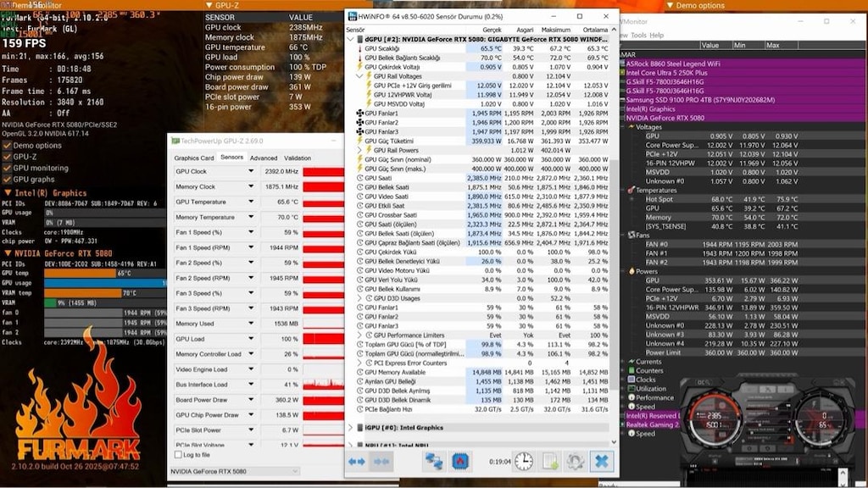This screenshot has width=868, height=488.
Task: Click HWiNFO Maksimum column header
Action: (555, 30)
